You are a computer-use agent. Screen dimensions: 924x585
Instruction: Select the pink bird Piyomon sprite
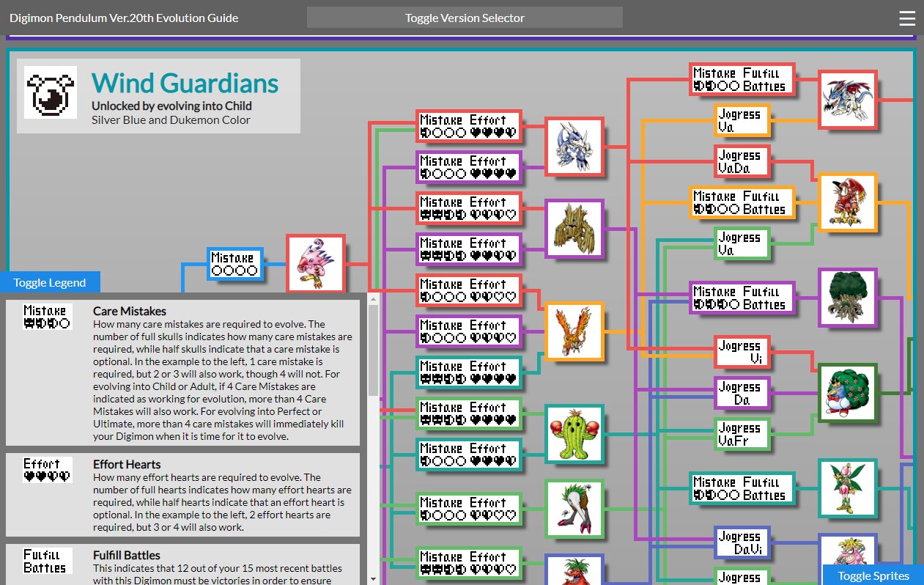tap(315, 265)
